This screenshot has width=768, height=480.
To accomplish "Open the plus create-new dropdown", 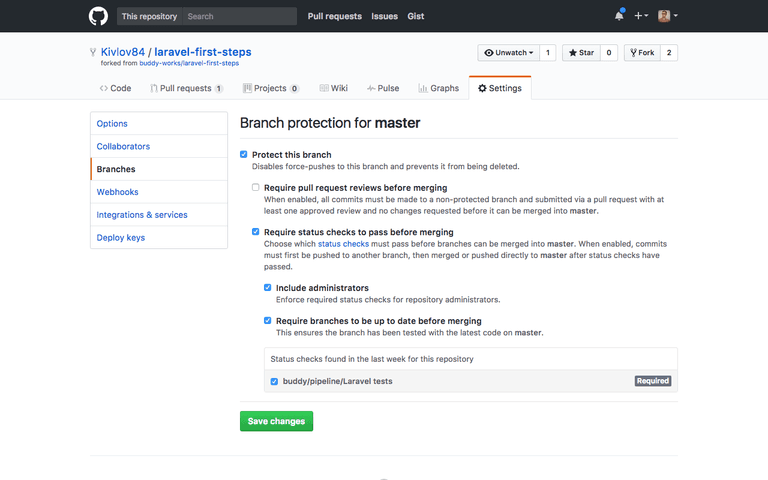I will point(641,16).
